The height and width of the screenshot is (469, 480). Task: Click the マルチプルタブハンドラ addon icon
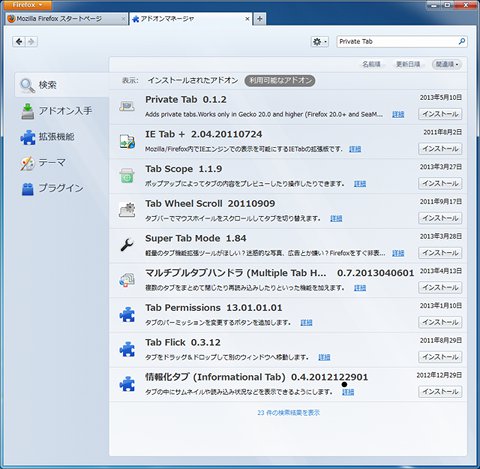pos(127,280)
